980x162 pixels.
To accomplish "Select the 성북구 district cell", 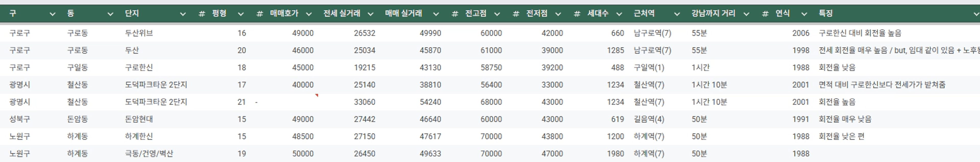I will click(20, 119).
